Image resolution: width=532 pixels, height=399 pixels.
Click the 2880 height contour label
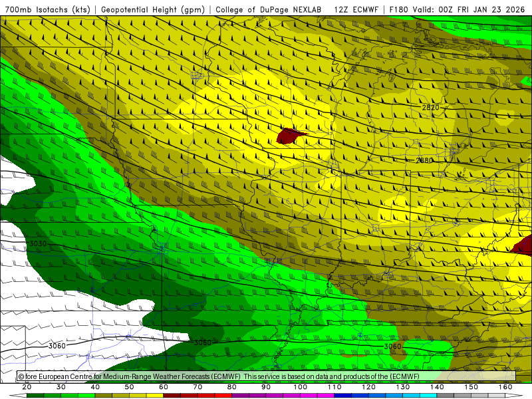coord(424,160)
